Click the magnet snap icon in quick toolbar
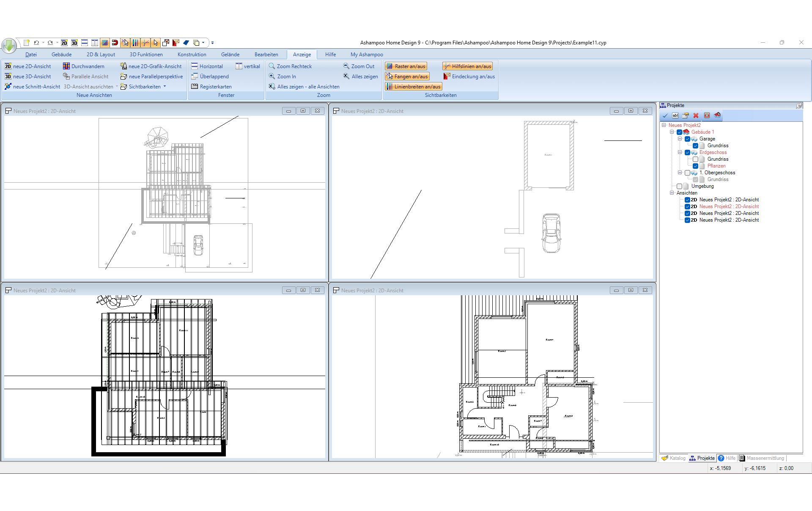The height and width of the screenshot is (511, 812). click(115, 43)
